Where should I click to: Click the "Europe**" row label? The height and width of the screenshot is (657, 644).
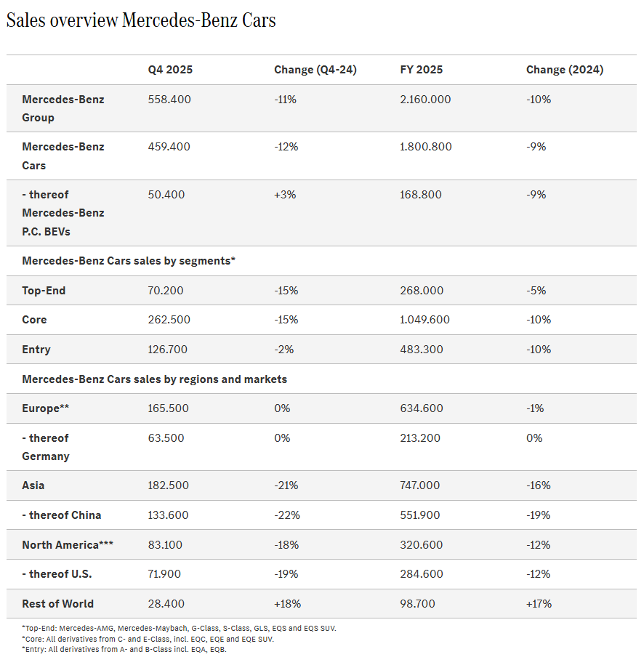pyautogui.click(x=46, y=408)
